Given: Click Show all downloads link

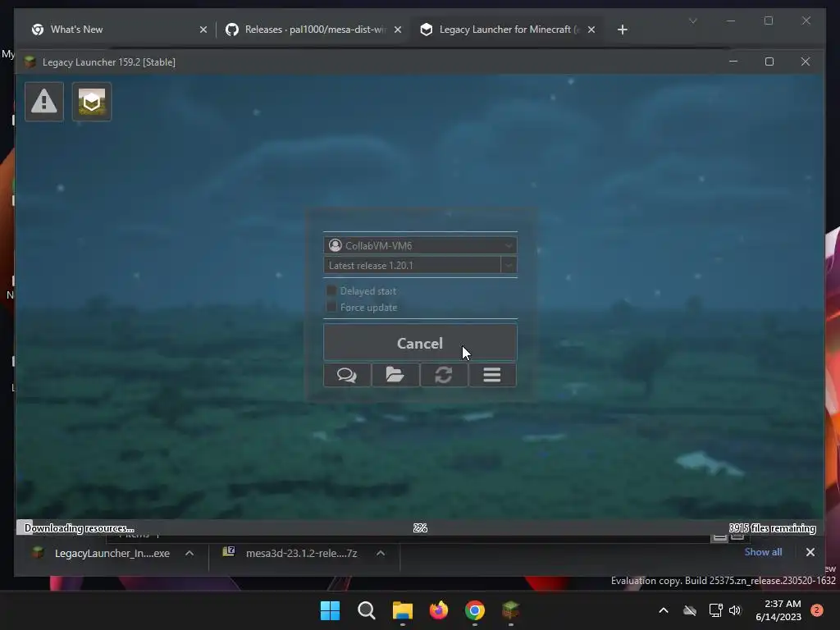Looking at the screenshot, I should point(763,552).
